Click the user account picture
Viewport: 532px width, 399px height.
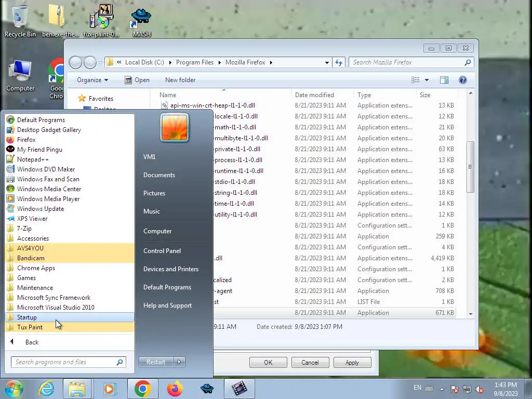175,128
